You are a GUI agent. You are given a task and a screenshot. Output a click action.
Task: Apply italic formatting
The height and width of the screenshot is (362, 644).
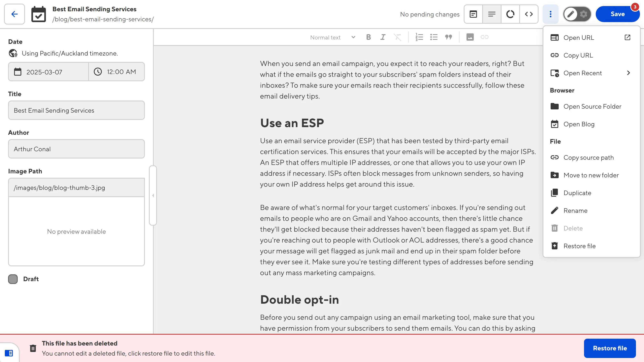[383, 37]
